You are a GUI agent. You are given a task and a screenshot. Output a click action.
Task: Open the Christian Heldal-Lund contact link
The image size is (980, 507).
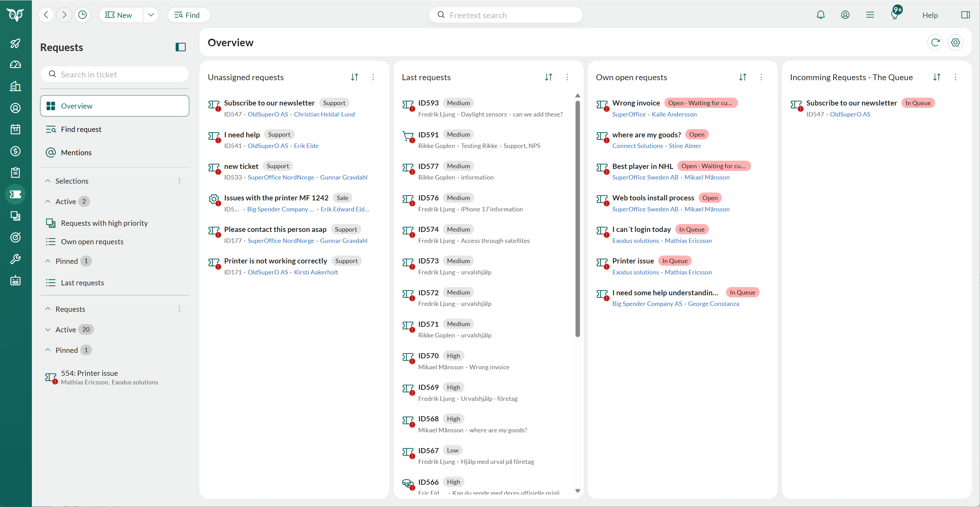324,114
